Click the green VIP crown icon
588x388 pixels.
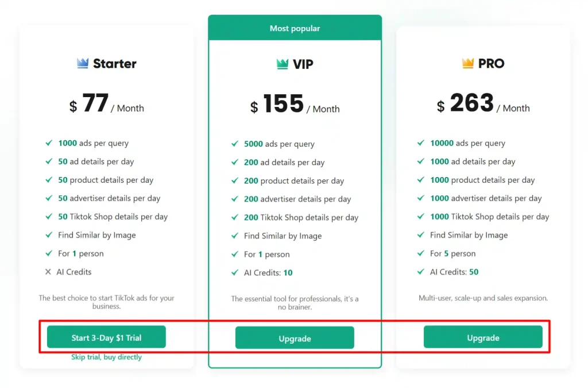[x=283, y=64]
